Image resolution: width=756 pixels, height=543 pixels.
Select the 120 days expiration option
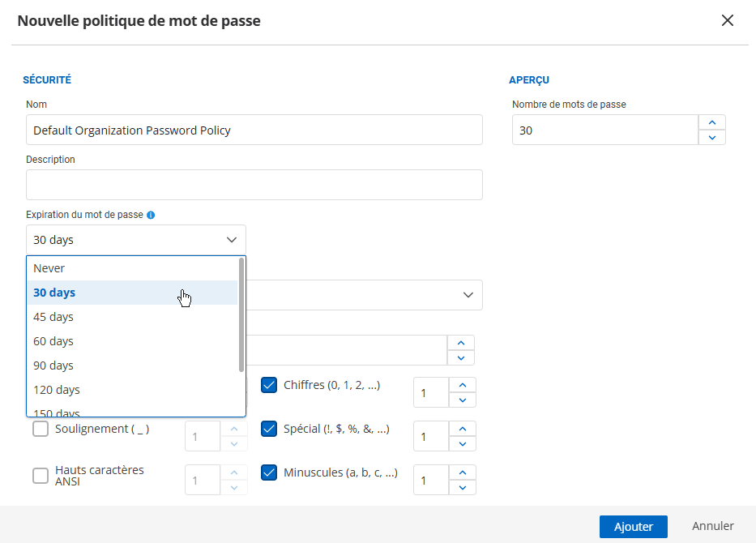pyautogui.click(x=56, y=390)
